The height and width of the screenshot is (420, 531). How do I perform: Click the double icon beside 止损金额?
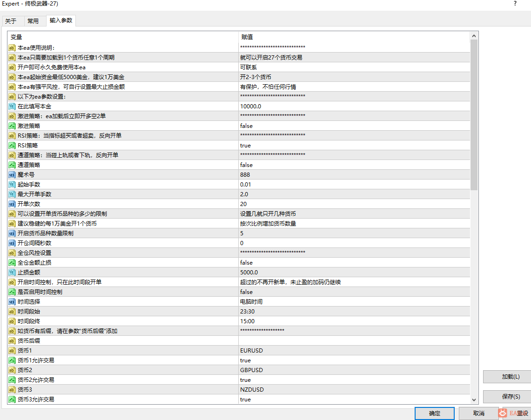(12, 273)
